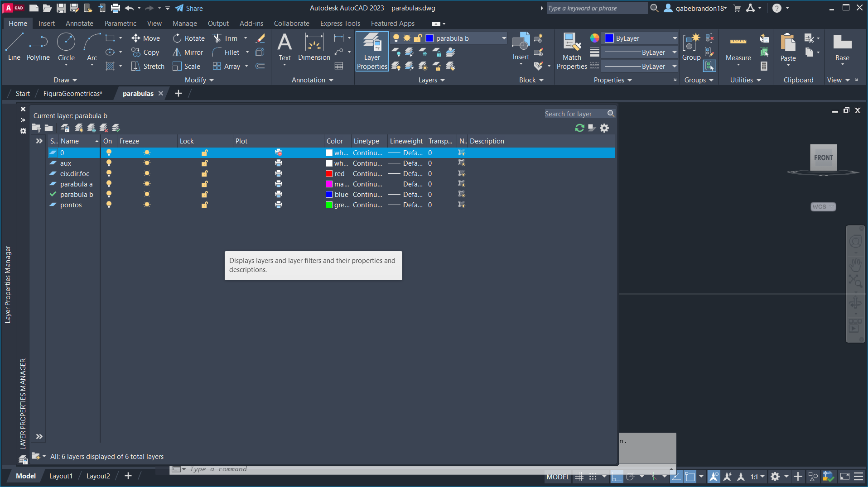Activate the Rotate tool
The image size is (868, 487).
pyautogui.click(x=189, y=38)
